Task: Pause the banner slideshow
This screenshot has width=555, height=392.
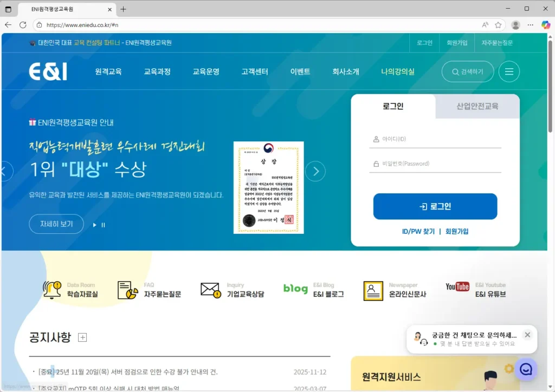Action: 104,225
